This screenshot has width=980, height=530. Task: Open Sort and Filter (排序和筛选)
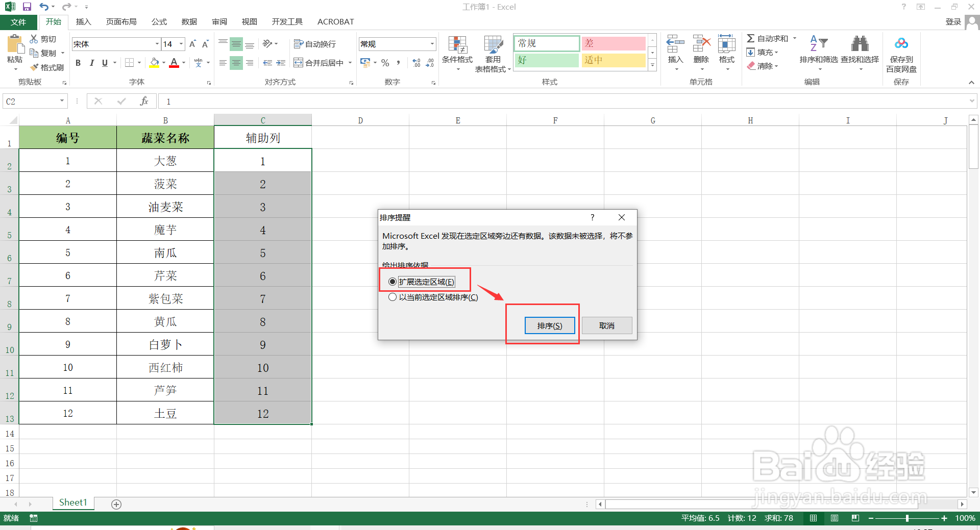coord(819,53)
